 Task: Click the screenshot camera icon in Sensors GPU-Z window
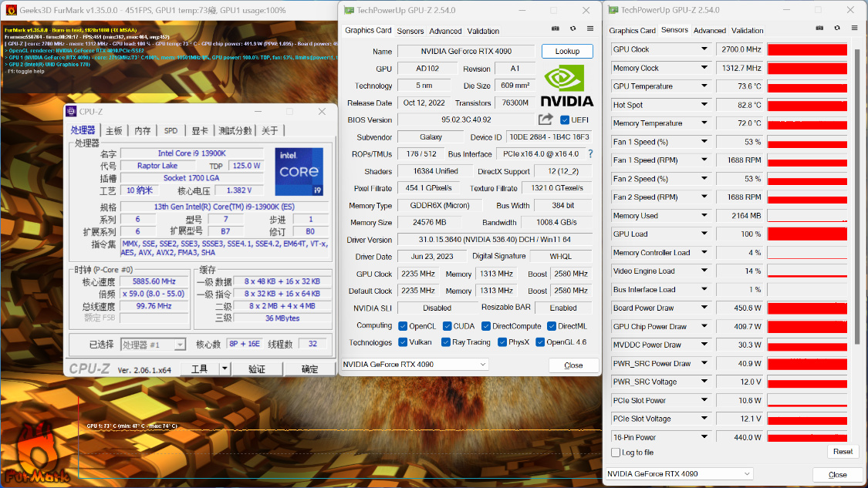819,29
